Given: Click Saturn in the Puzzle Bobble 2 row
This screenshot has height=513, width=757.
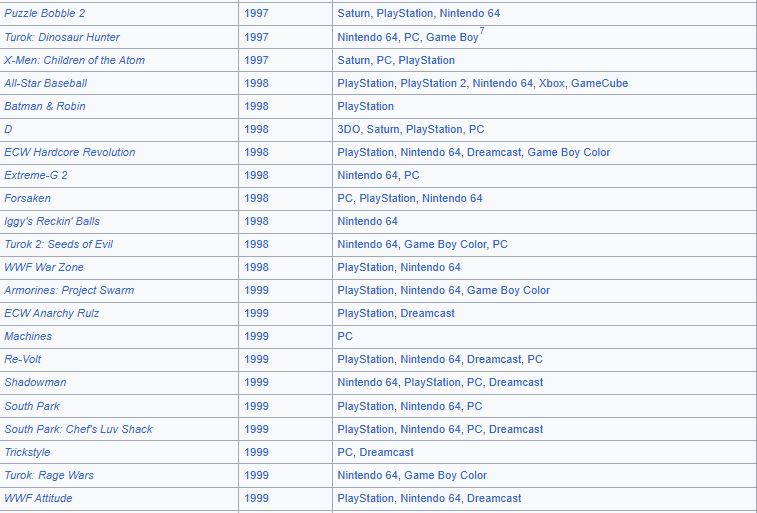Looking at the screenshot, I should pos(353,14).
